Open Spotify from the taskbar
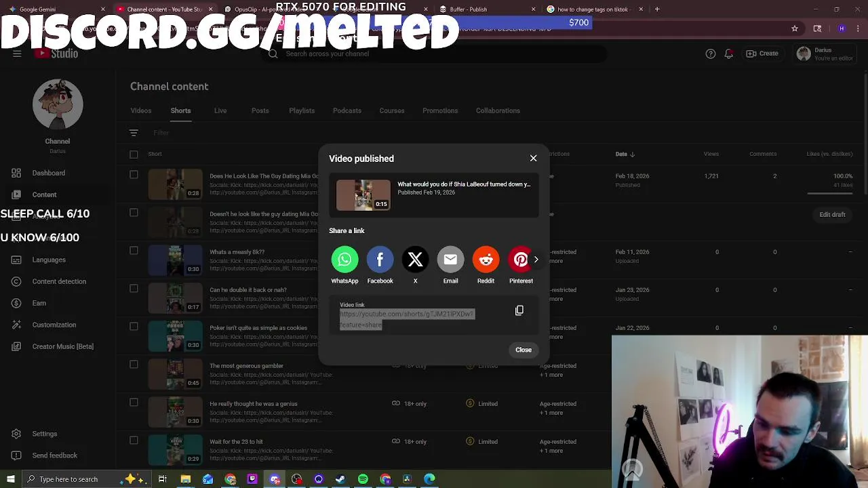 tap(363, 479)
